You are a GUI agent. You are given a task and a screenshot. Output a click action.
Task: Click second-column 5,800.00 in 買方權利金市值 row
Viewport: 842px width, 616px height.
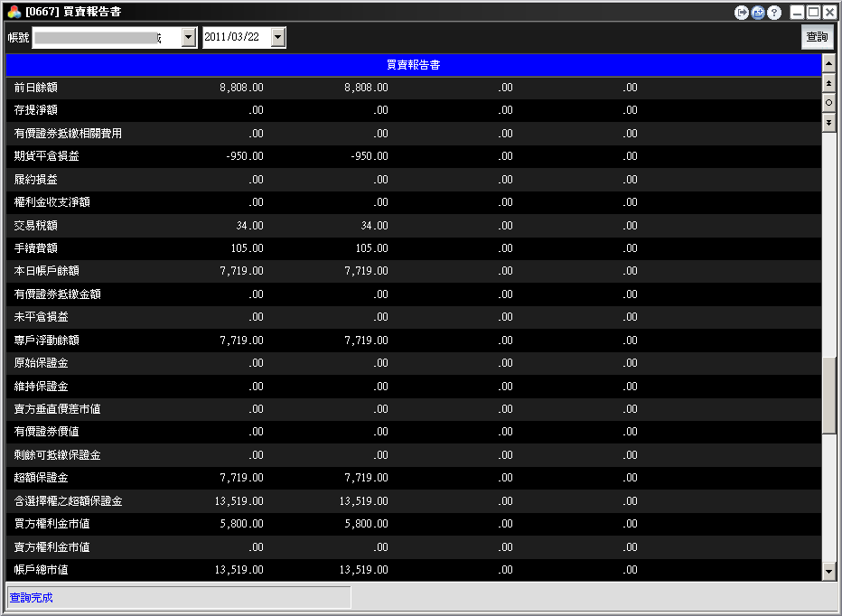pyautogui.click(x=366, y=524)
